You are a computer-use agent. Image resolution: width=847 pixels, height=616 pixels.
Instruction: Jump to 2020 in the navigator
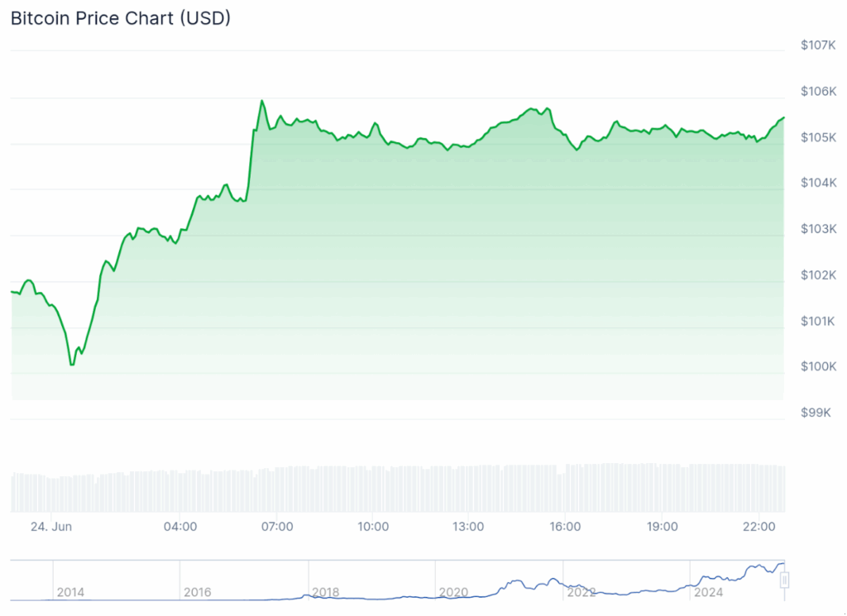coord(454,592)
